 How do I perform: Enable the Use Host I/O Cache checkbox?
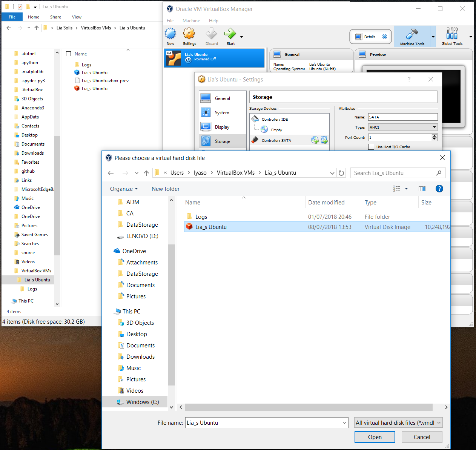coord(371,147)
